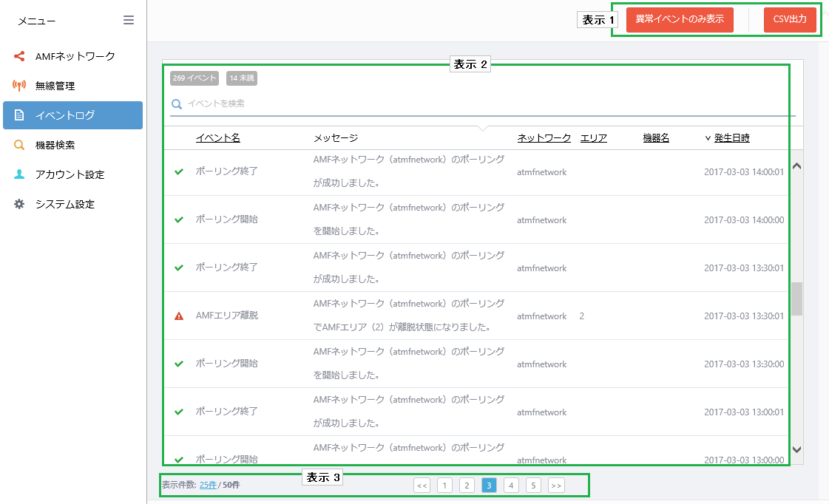Open 無線管理 menu item
829x504 pixels.
pyautogui.click(x=73, y=86)
